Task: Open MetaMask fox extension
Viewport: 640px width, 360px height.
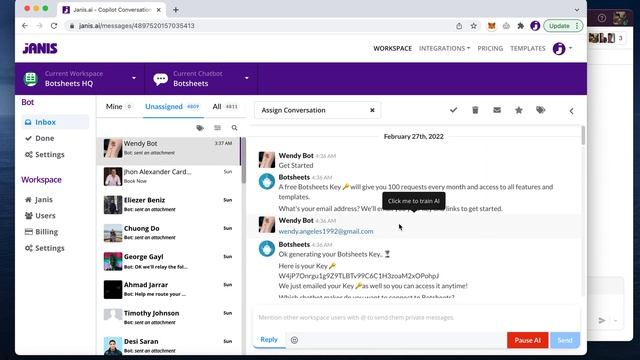Action: point(492,26)
